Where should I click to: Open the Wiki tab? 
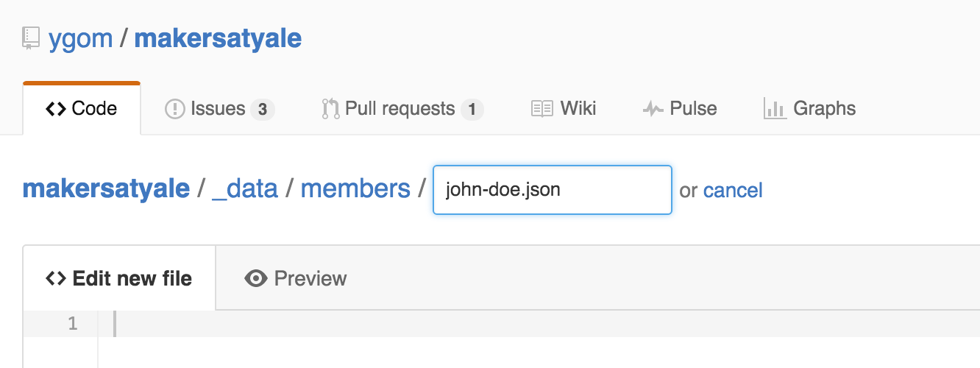pos(578,109)
